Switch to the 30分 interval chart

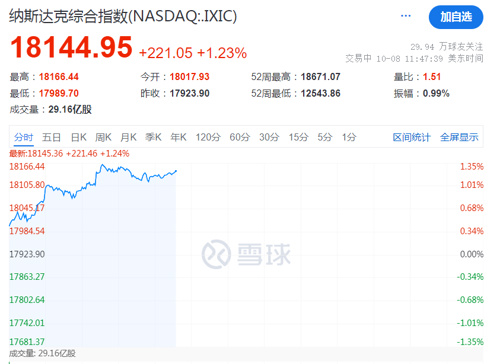[x=269, y=137]
